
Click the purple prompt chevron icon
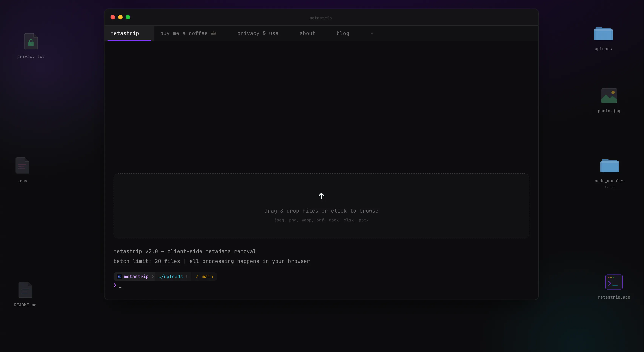point(115,285)
